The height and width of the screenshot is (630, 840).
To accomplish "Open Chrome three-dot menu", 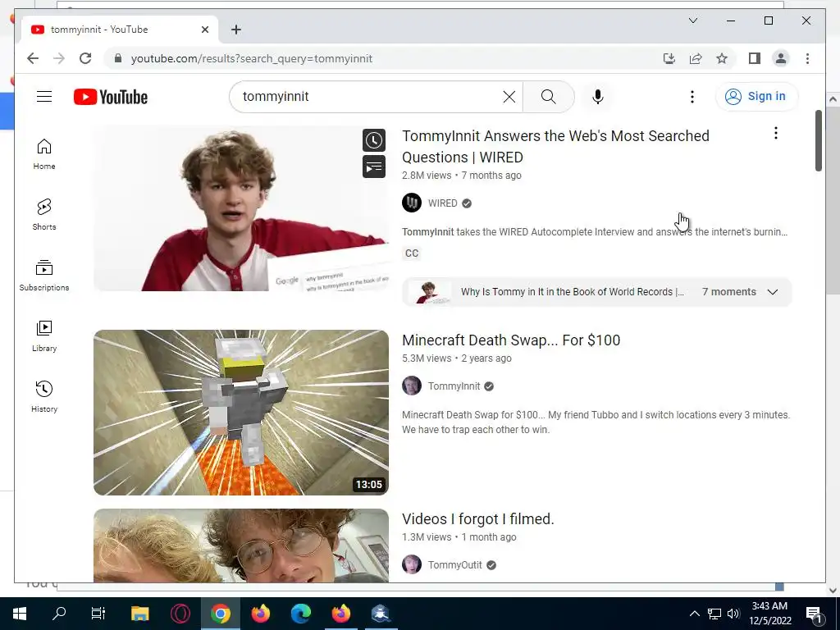I will pyautogui.click(x=807, y=58).
